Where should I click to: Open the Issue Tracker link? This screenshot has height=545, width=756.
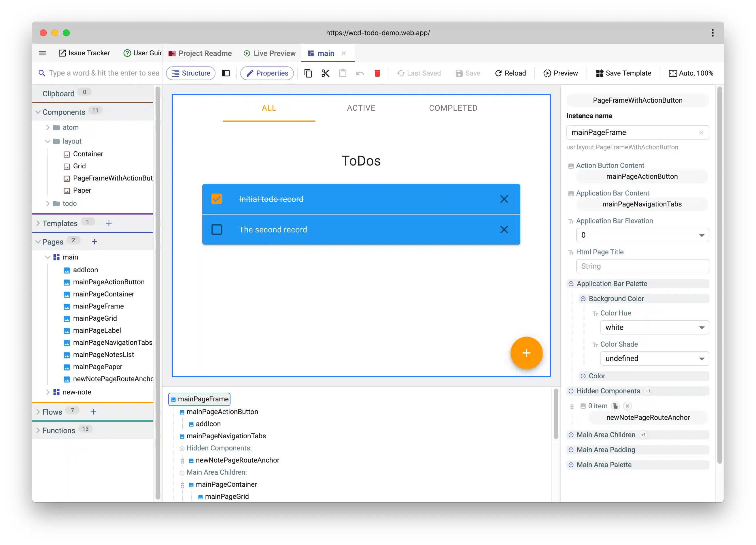84,53
